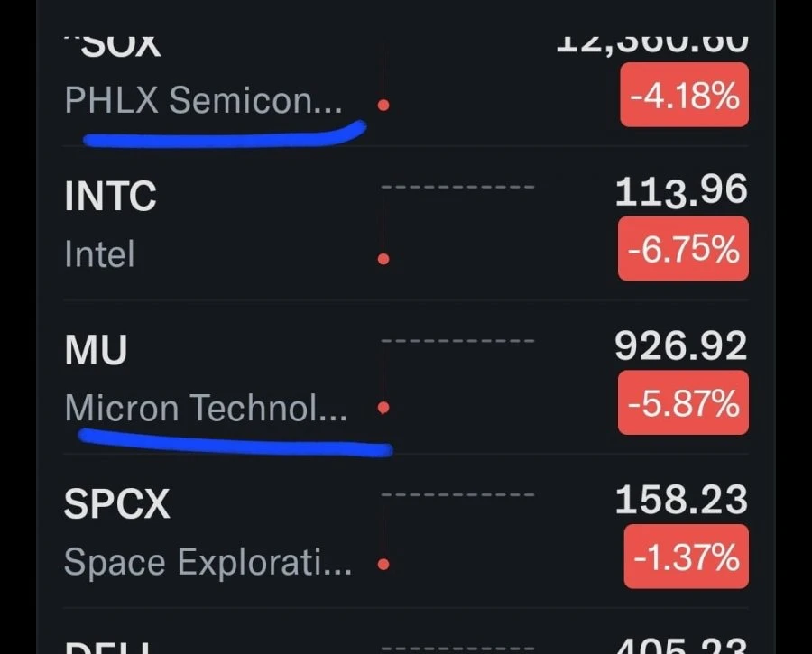Click the dashed baseline of MU chart
The image size is (812, 654).
pos(457,341)
